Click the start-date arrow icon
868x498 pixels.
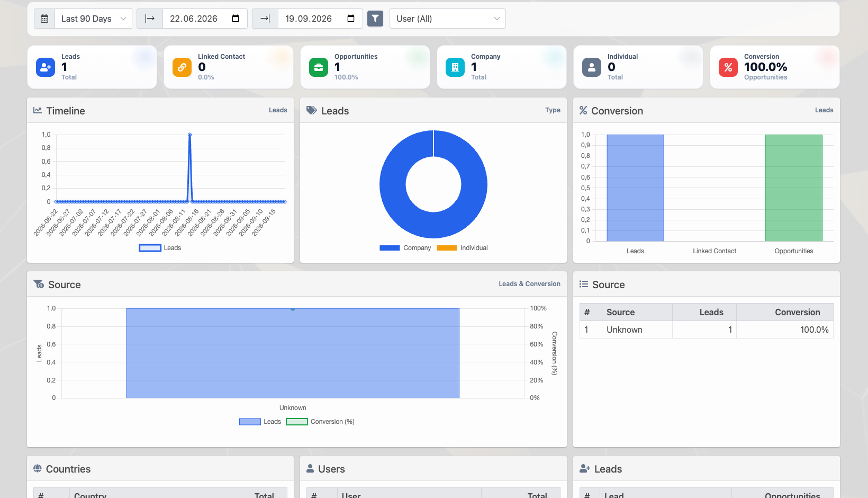[x=150, y=19]
